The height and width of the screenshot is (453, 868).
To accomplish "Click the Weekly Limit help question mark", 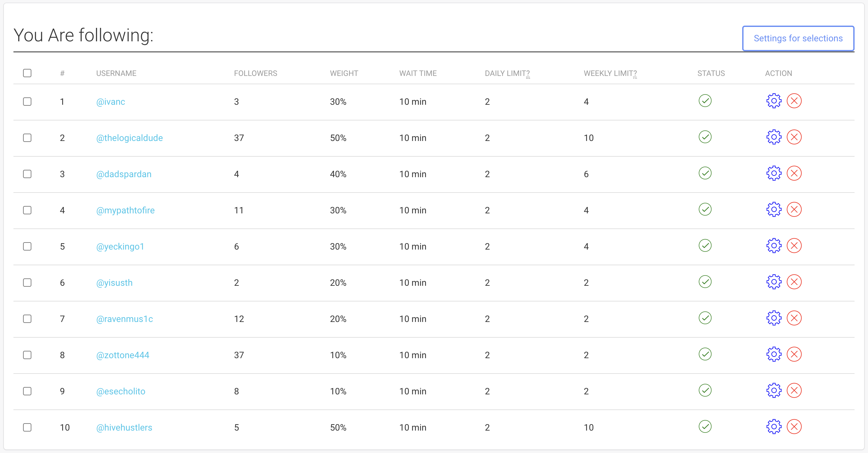I will point(635,74).
